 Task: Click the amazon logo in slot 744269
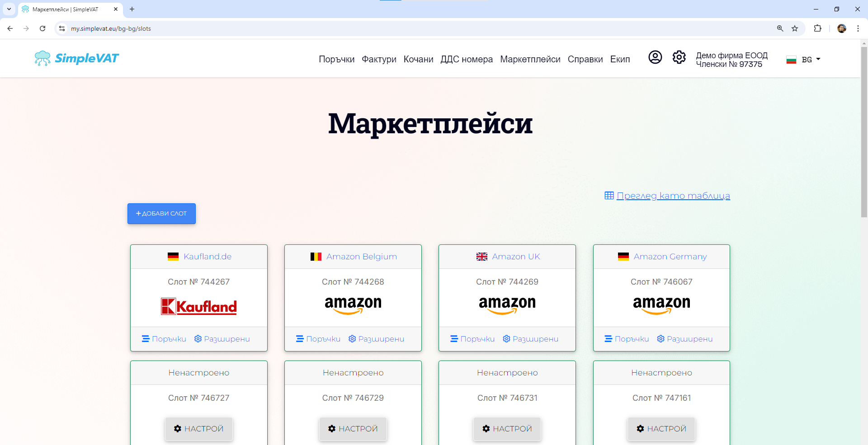pyautogui.click(x=507, y=305)
